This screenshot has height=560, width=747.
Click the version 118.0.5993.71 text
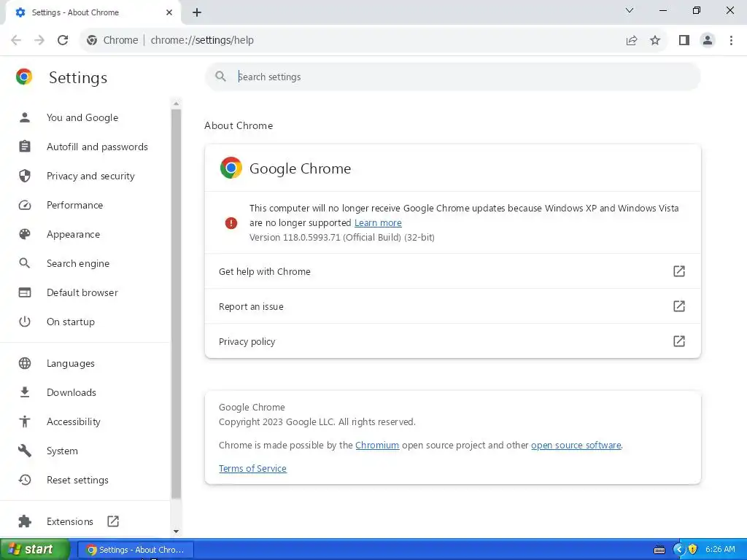pyautogui.click(x=341, y=237)
